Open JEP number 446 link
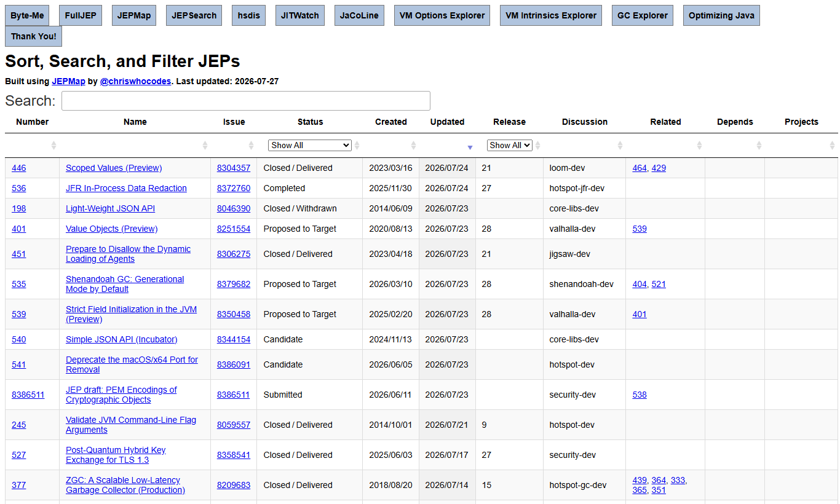Screen dimensions: 840x504 coord(19,168)
